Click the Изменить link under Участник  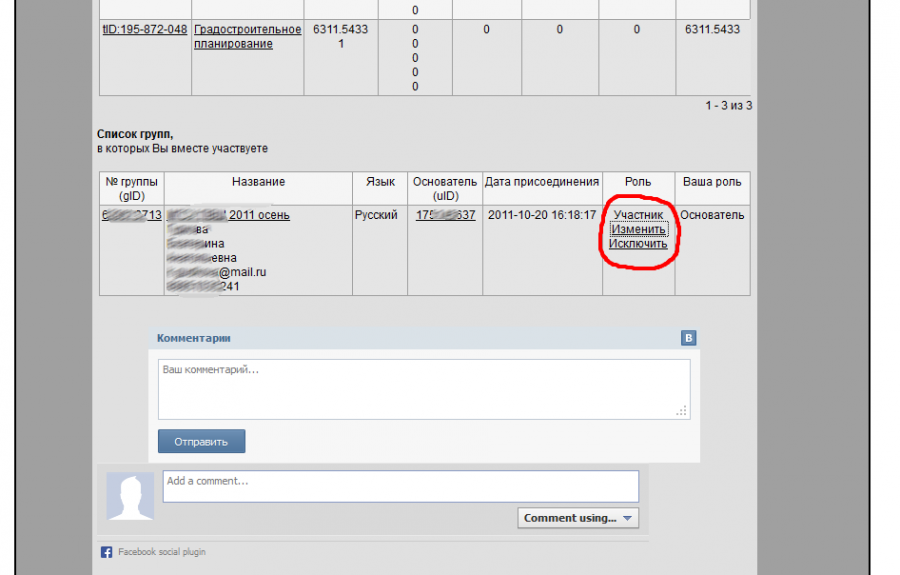[638, 229]
